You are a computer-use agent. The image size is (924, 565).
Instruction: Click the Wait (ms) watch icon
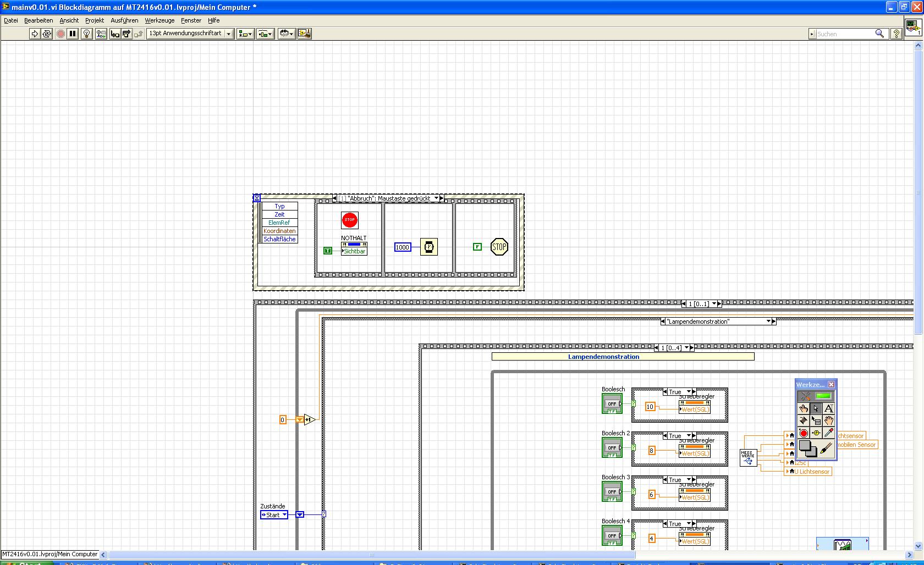pos(429,247)
